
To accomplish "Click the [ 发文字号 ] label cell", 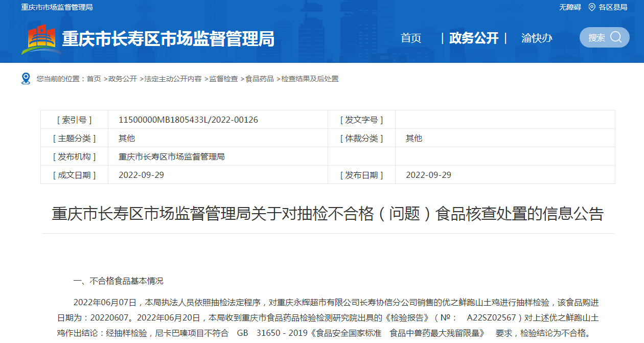I will [x=361, y=120].
